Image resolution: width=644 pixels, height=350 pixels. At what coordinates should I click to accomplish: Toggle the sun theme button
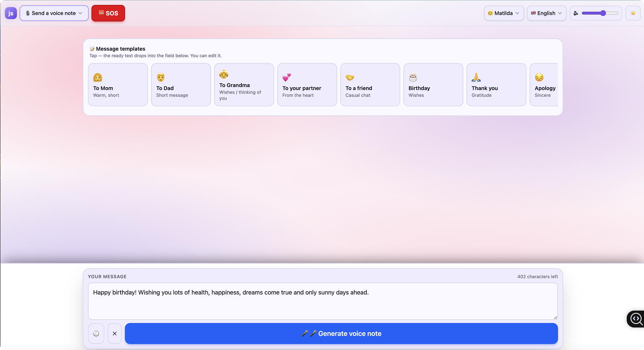pyautogui.click(x=633, y=13)
